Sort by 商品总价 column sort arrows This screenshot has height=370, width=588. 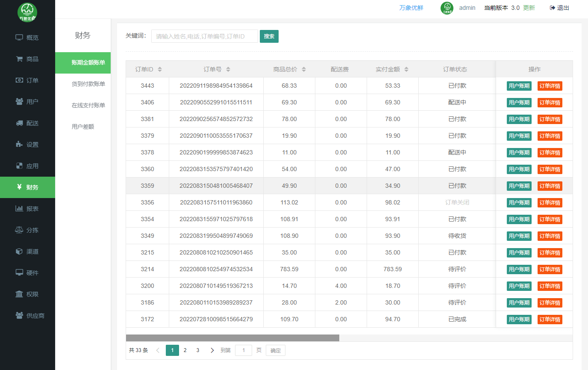304,69
